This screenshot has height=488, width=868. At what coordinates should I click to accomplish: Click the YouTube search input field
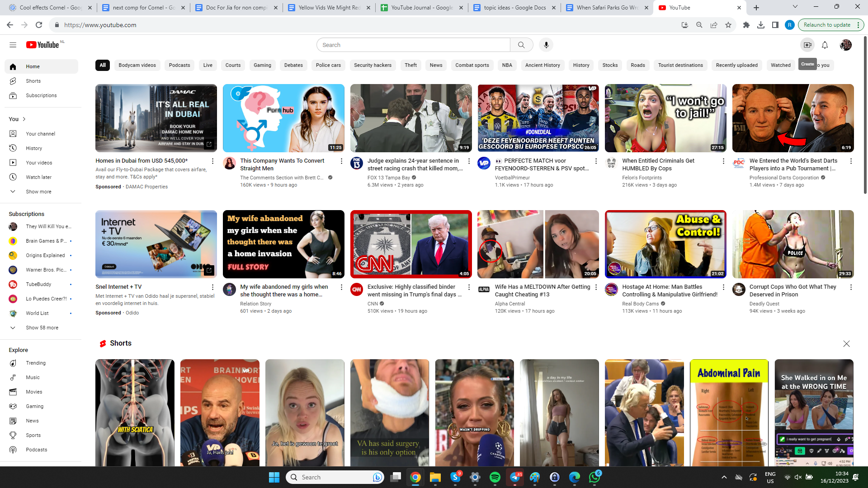(413, 45)
